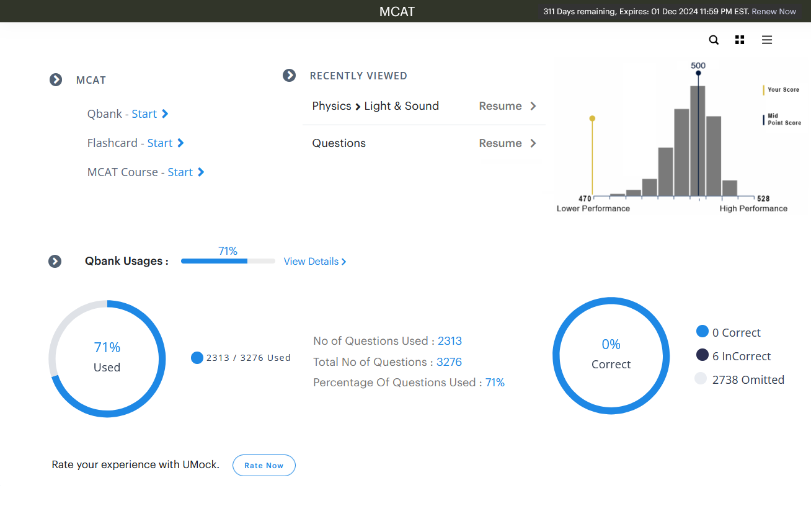
Task: Collapse the MCAT section arrow icon
Action: click(x=56, y=79)
